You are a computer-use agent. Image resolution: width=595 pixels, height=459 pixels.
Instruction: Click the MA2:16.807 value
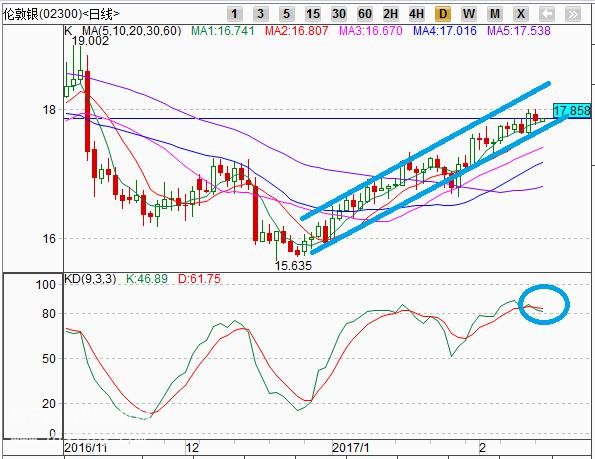296,31
